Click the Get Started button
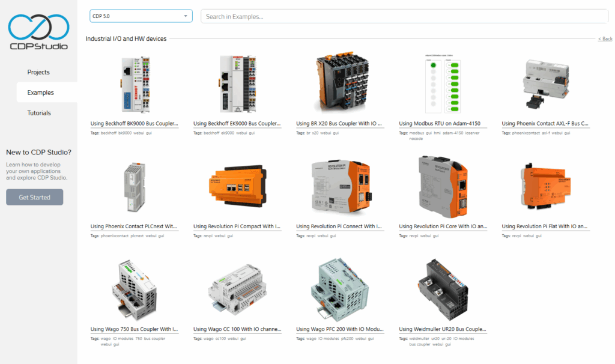Viewport: 615px width, 364px height. [x=34, y=197]
